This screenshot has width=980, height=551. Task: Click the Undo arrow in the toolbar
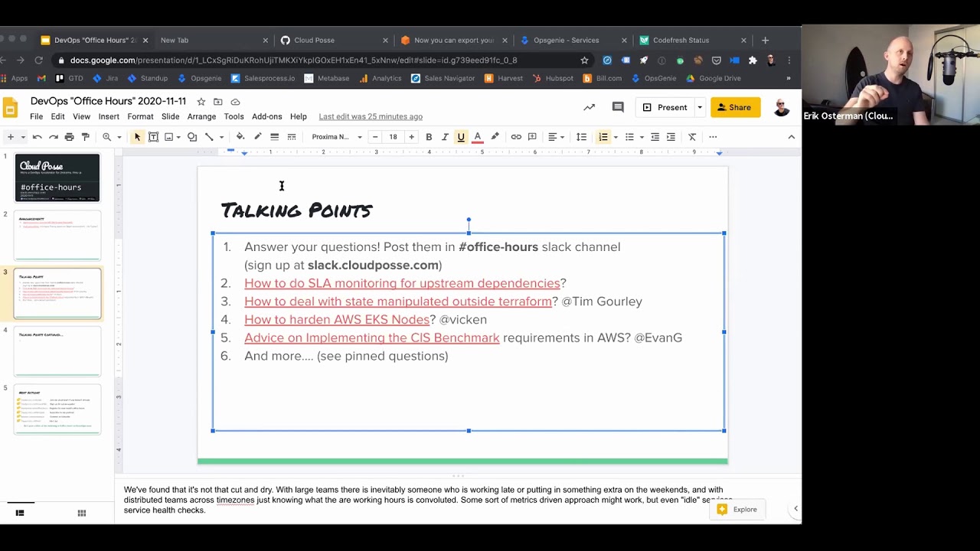tap(37, 137)
